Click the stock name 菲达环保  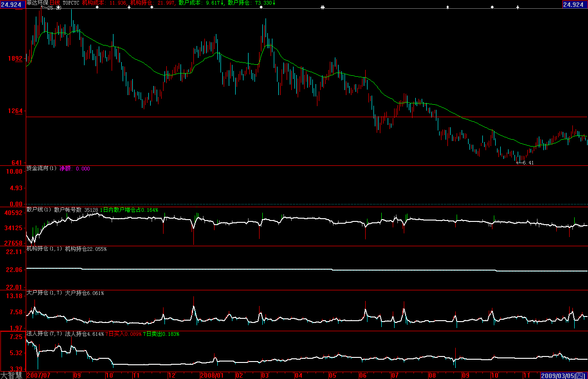click(x=37, y=3)
